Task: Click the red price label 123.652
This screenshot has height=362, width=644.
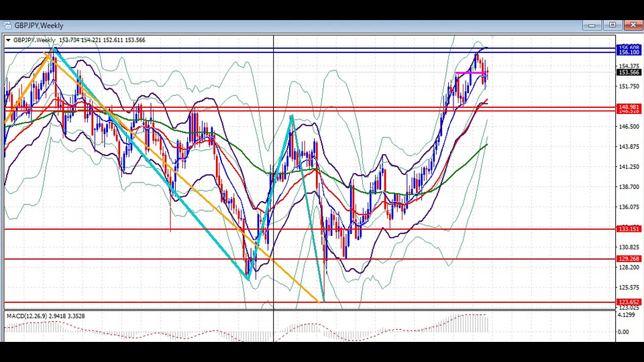Action: coord(629,302)
